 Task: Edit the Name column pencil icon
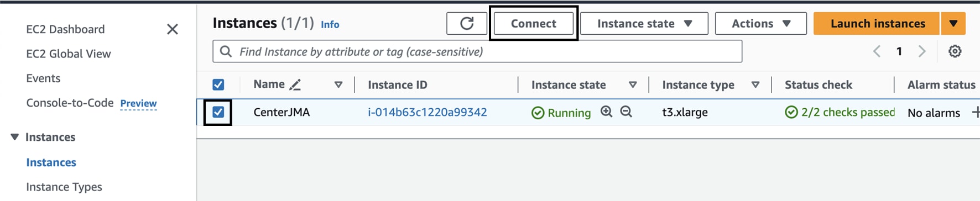click(x=295, y=84)
